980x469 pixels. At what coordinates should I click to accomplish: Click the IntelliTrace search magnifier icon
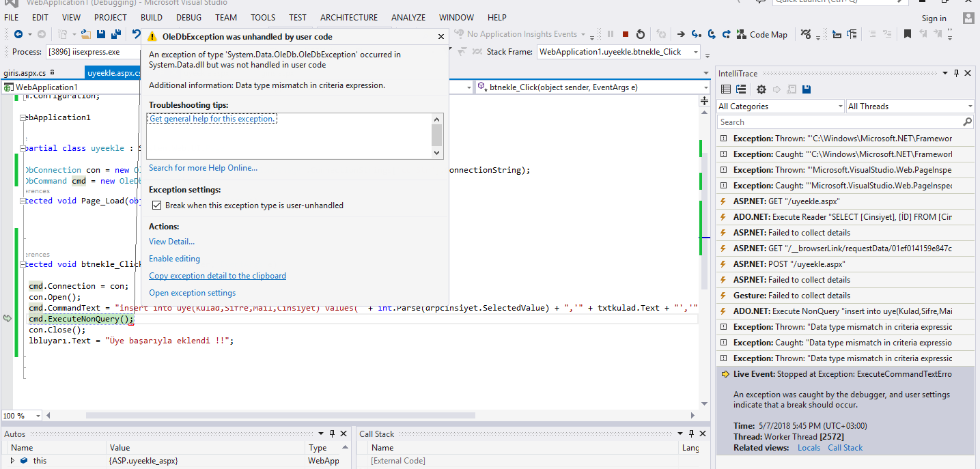(967, 122)
